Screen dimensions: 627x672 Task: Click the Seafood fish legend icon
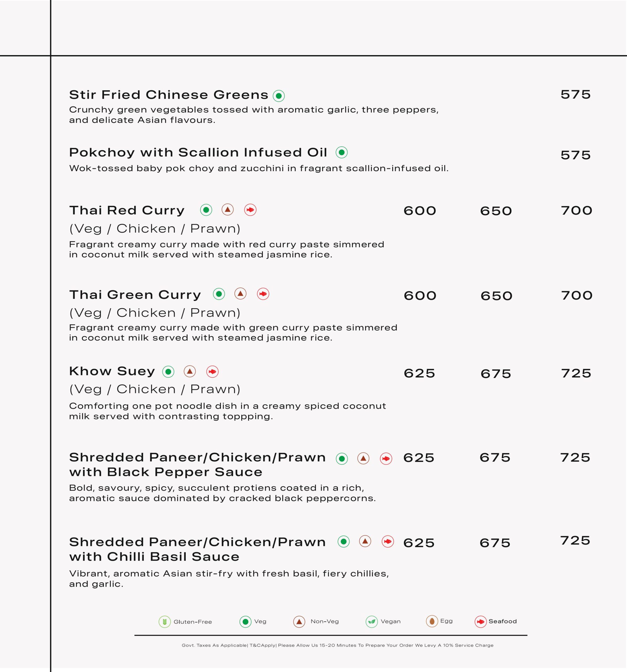pyautogui.click(x=480, y=622)
